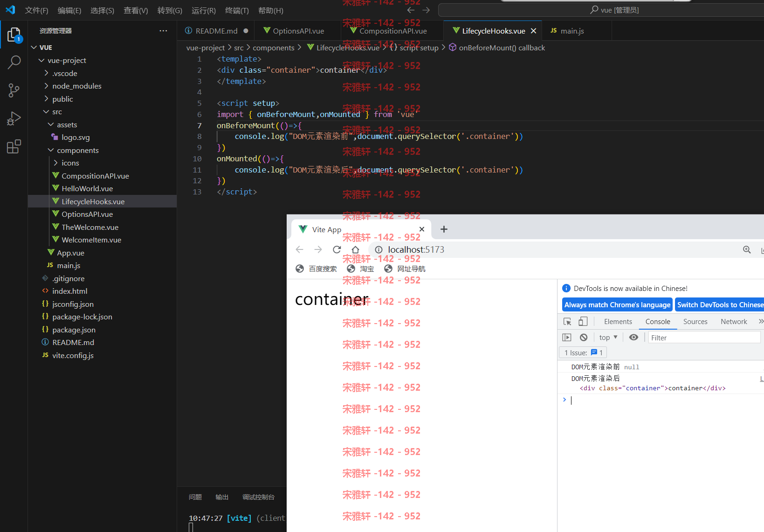Switch to the OptionsAPI.vue editor tab

(298, 31)
